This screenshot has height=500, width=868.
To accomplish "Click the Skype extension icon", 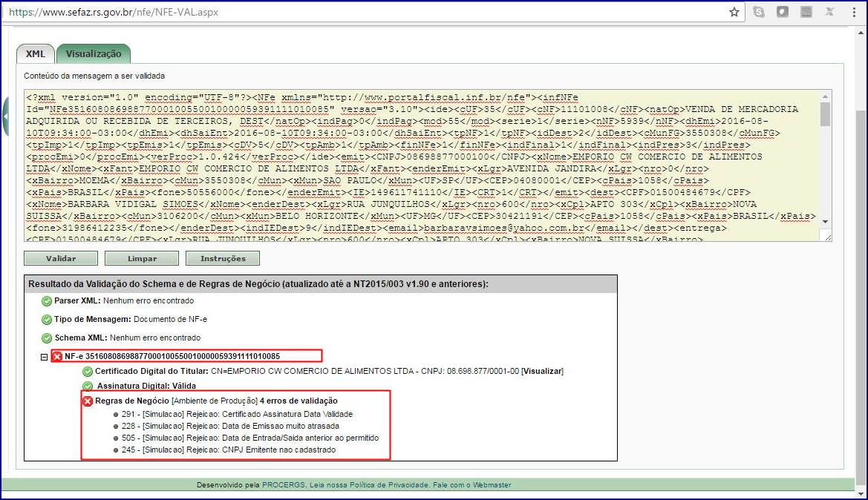I will pos(759,12).
